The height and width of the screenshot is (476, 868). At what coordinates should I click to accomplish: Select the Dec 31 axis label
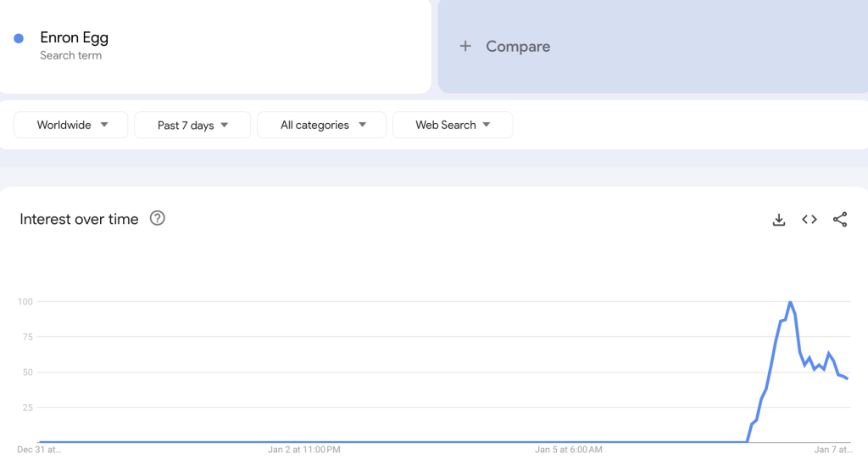point(40,450)
